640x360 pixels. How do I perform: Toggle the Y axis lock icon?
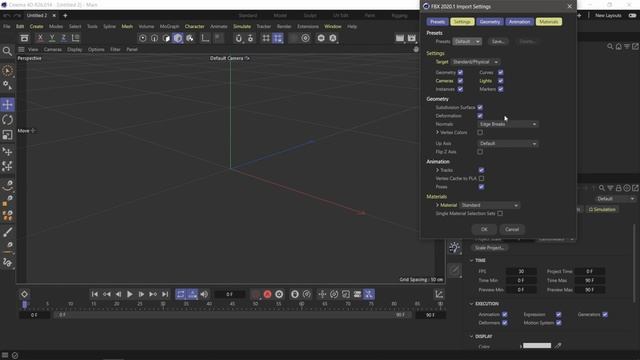point(52,38)
